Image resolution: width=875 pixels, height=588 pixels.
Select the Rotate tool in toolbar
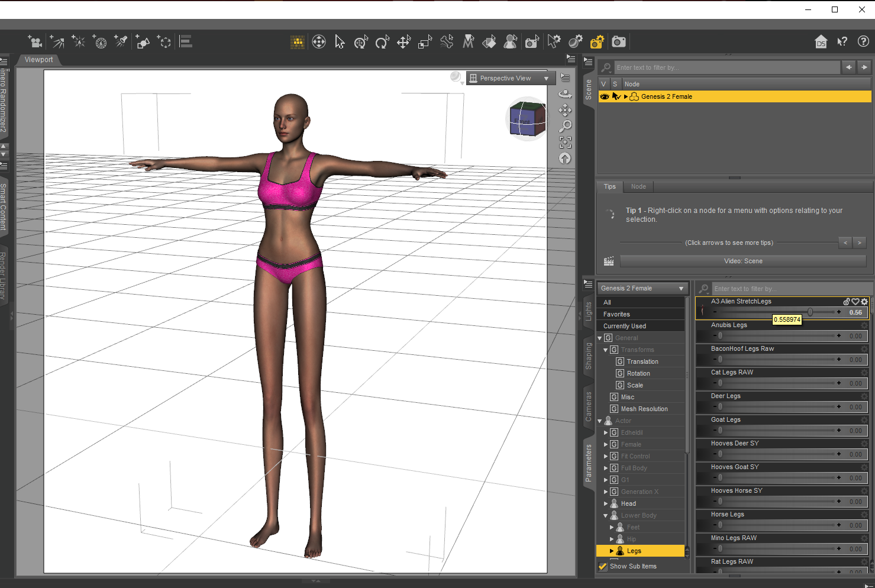[x=382, y=42]
